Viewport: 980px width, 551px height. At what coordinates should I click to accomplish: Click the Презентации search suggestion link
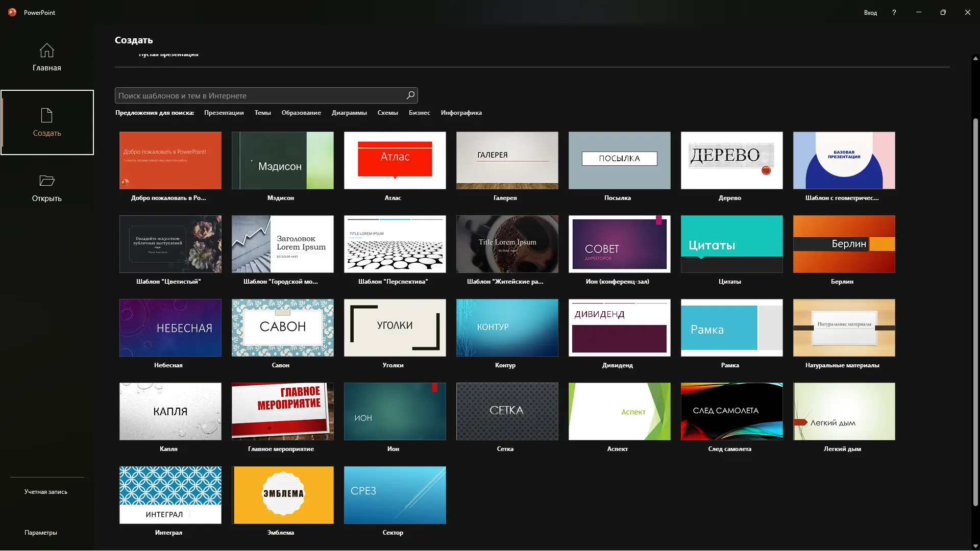[x=224, y=113]
